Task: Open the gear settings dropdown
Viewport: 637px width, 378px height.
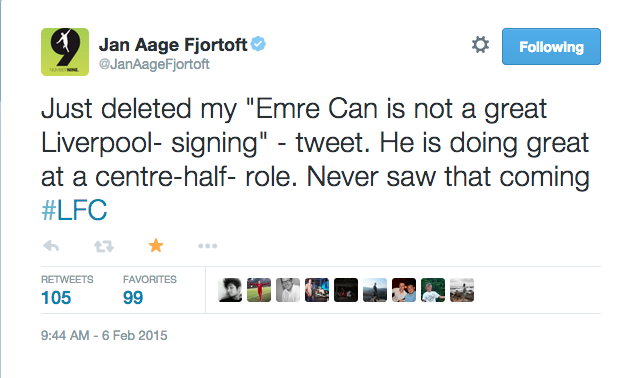Action: tap(480, 45)
